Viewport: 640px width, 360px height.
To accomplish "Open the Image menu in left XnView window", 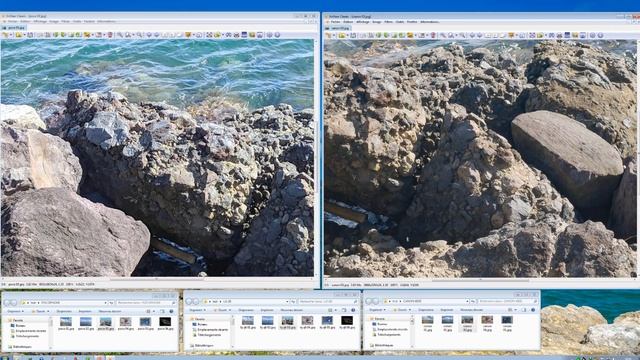I will point(54,22).
